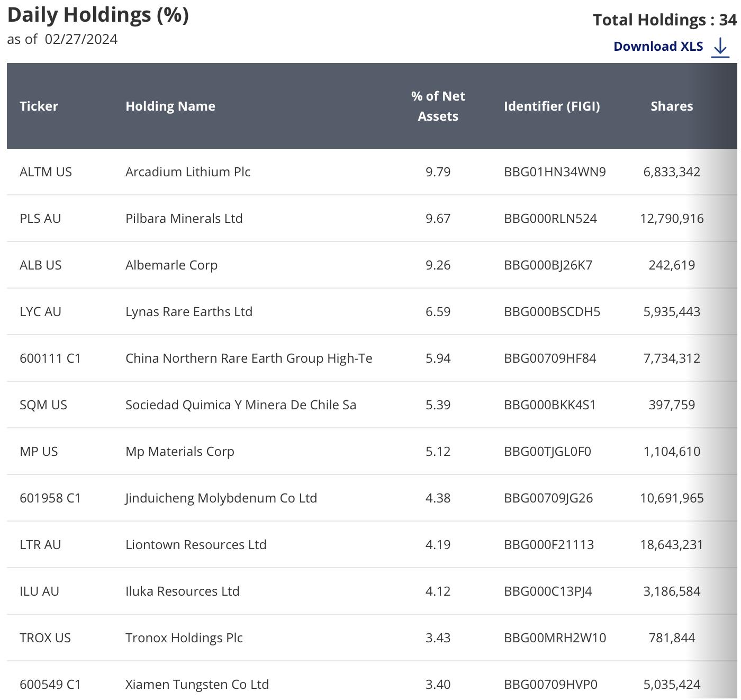Viewport: 741px width, 700px height.
Task: Select the 600111 C1 ticker cell
Action: (x=50, y=358)
